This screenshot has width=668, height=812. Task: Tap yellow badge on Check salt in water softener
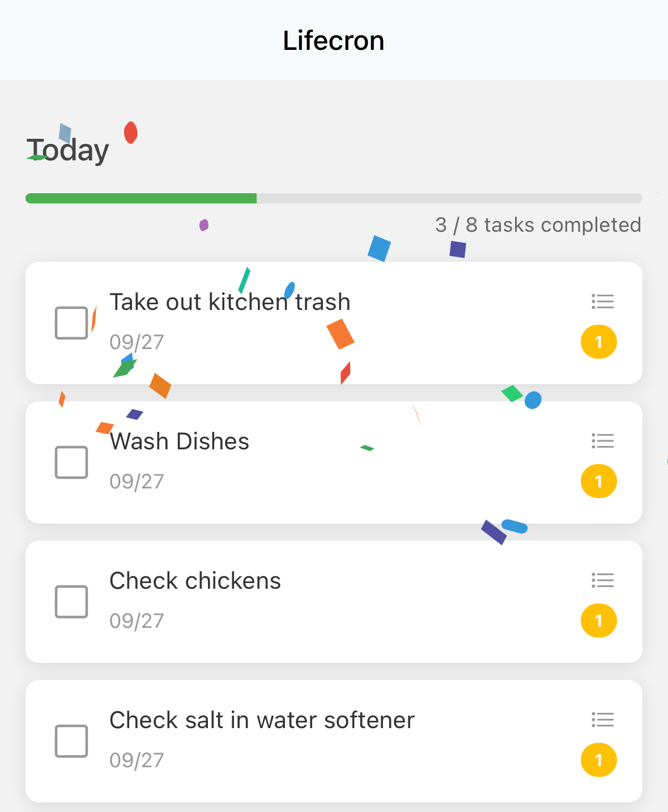pyautogui.click(x=598, y=760)
